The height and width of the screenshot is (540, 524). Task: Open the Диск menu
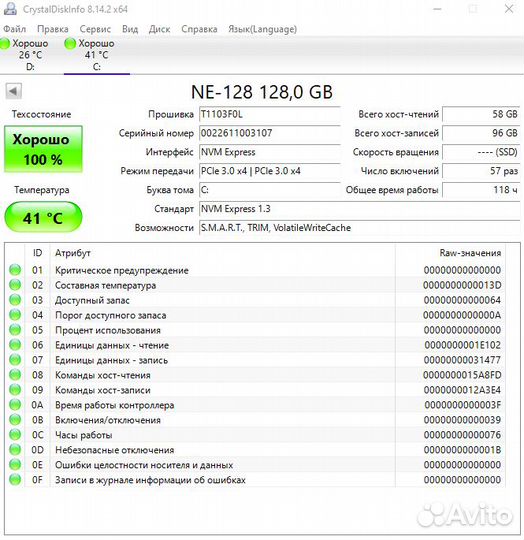tap(159, 29)
